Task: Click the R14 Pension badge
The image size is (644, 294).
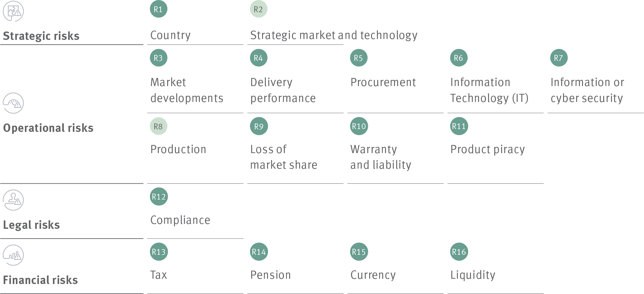Action: click(259, 252)
